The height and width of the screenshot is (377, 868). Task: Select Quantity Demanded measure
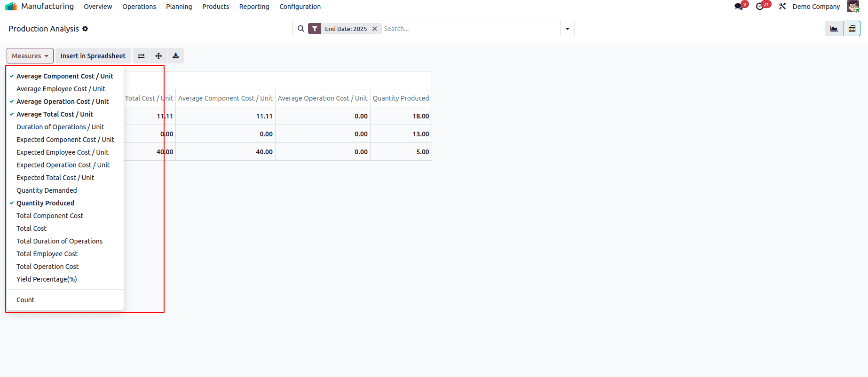point(65,190)
